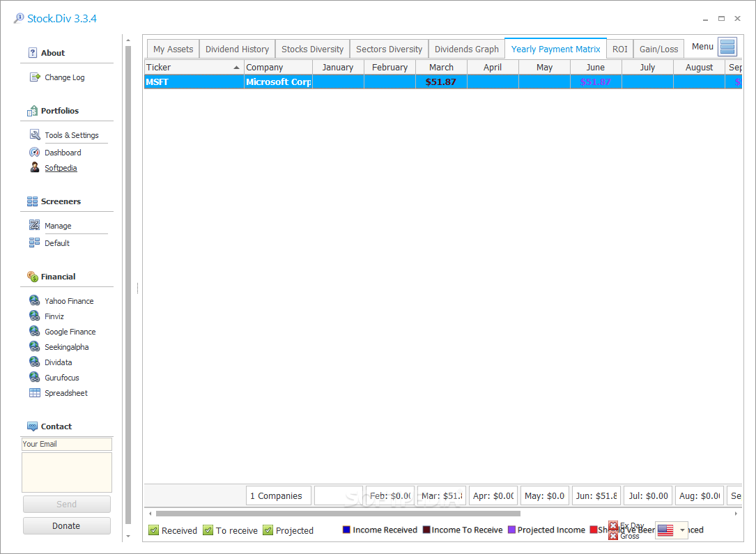Open the ROI tab
This screenshot has width=756, height=554.
[620, 49]
